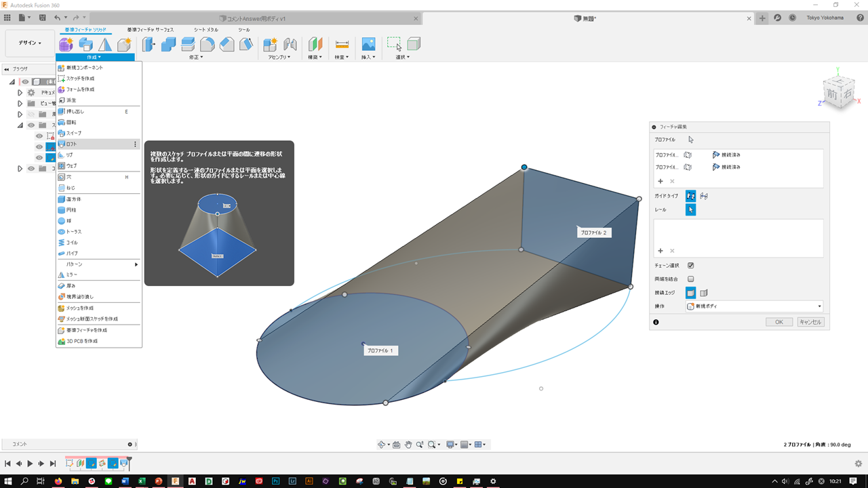
Task: Add a rail with the plus button
Action: [660, 251]
